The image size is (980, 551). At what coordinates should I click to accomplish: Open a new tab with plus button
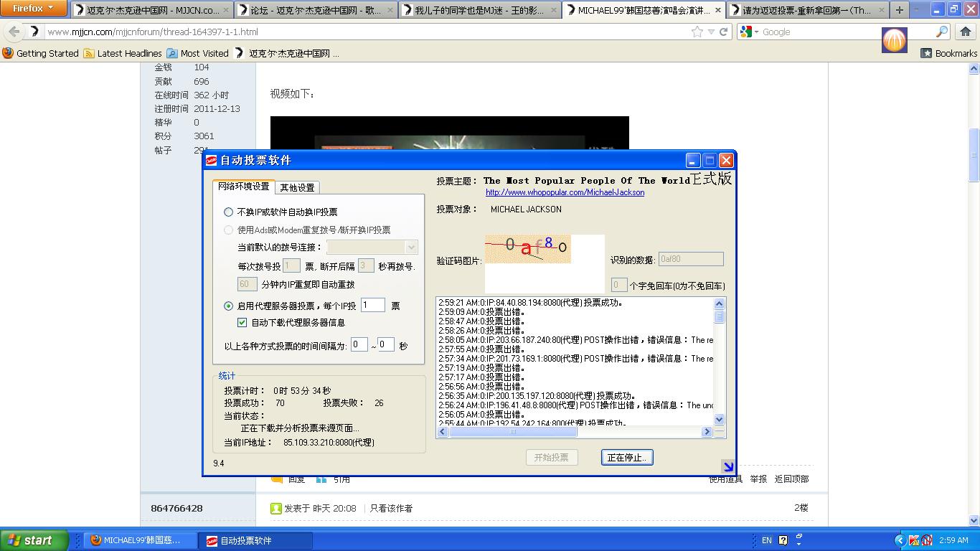pos(899,10)
